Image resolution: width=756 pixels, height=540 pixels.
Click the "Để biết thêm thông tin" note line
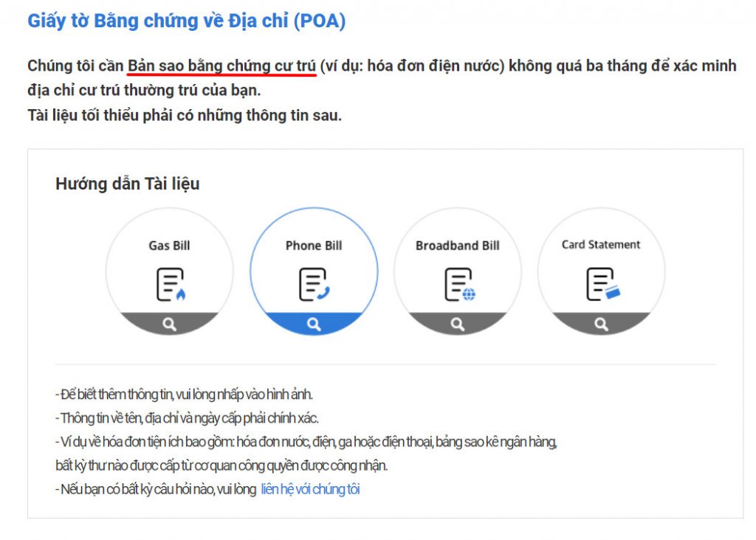tap(184, 395)
